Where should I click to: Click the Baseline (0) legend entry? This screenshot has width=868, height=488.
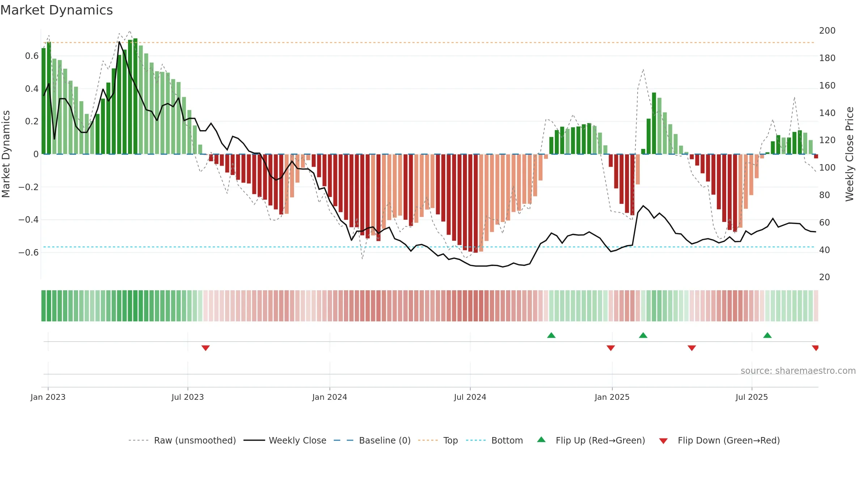pos(372,440)
